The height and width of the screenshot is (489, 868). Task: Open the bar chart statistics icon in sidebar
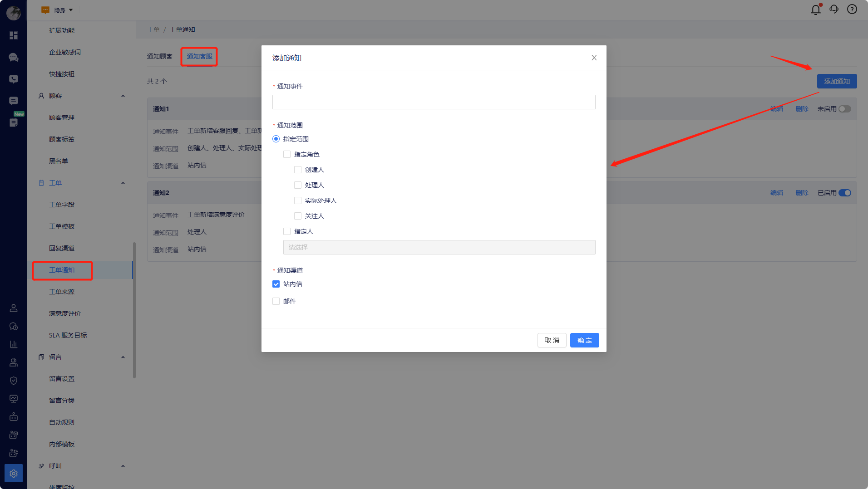click(x=14, y=344)
